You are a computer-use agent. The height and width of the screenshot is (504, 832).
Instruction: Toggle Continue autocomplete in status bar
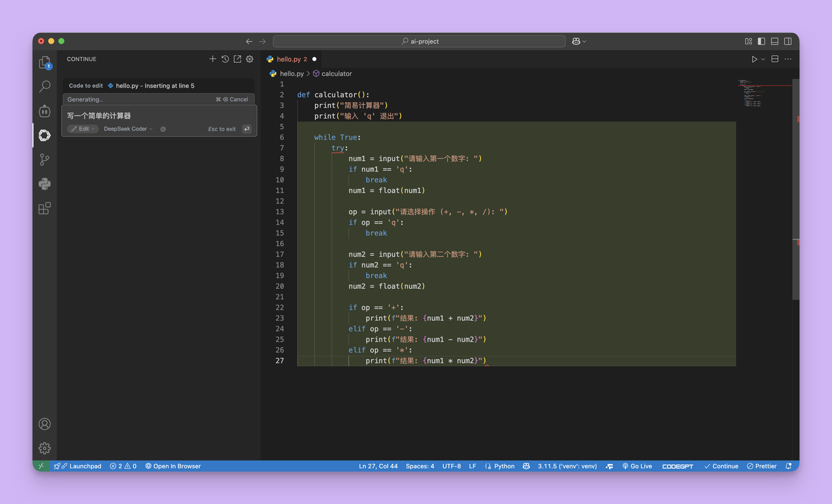721,466
